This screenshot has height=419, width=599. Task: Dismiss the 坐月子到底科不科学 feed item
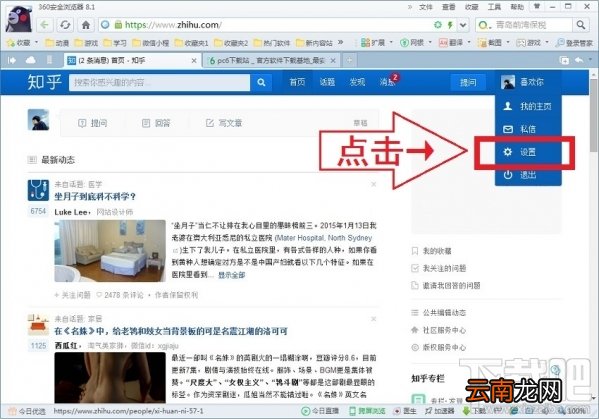point(374,184)
